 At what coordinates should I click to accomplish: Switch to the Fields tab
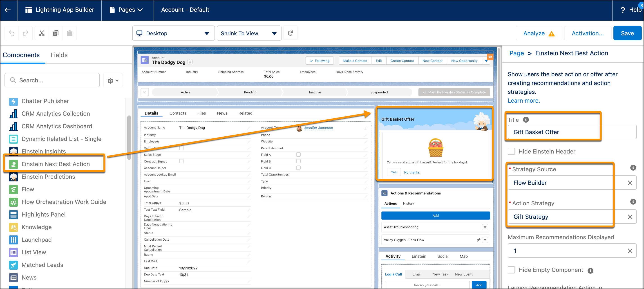[59, 55]
